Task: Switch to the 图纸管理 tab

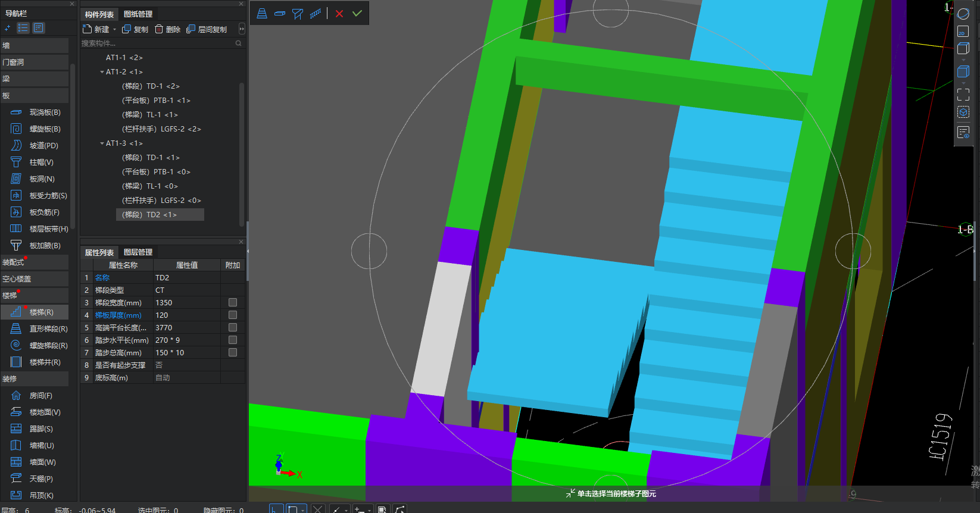Action: pos(138,14)
